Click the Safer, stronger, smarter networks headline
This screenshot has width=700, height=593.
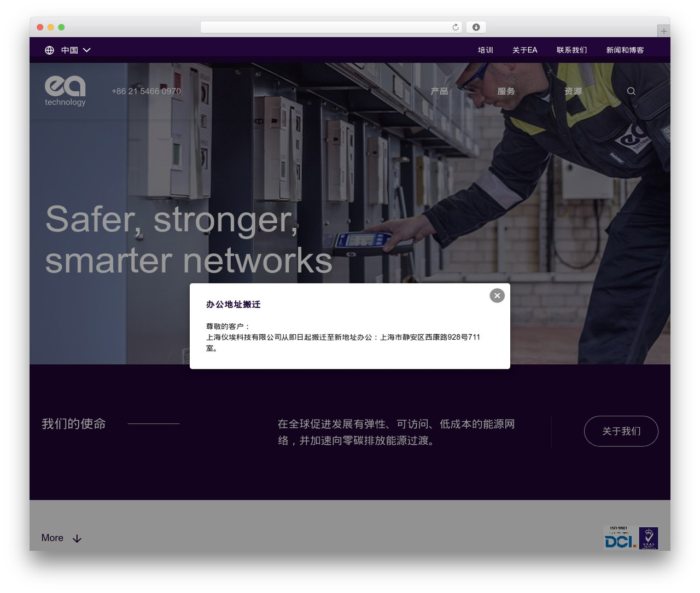(189, 240)
